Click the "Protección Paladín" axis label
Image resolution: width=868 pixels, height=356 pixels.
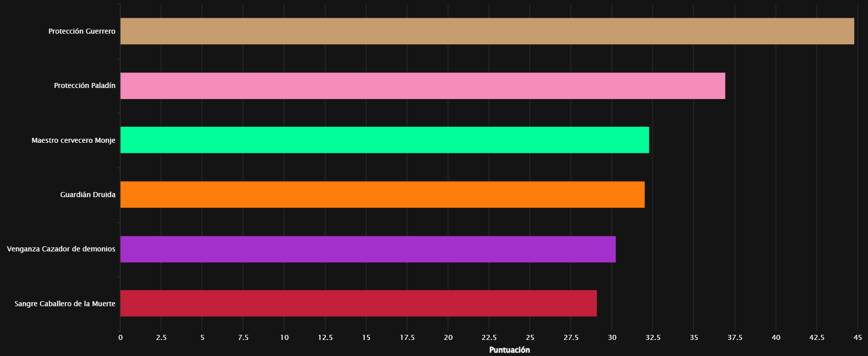point(85,85)
